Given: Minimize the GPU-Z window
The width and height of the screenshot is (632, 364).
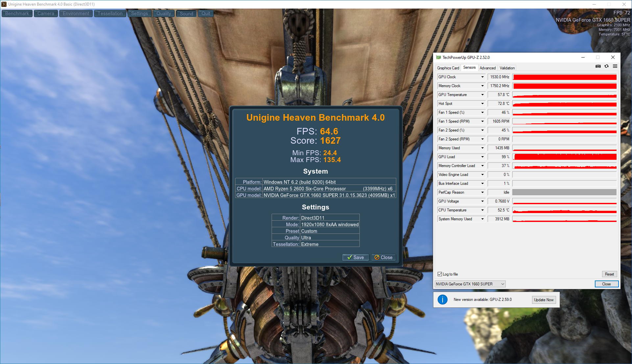Looking at the screenshot, I should (583, 57).
